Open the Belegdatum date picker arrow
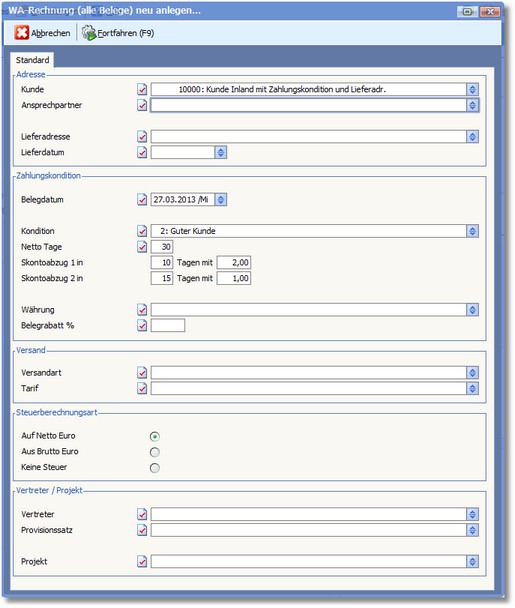Image resolution: width=515 pixels, height=608 pixels. pyautogui.click(x=221, y=200)
